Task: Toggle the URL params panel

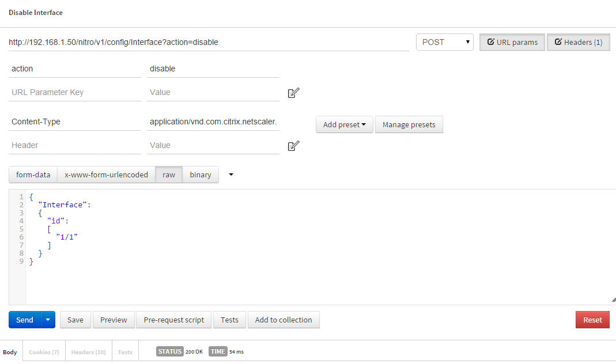Action: [512, 42]
